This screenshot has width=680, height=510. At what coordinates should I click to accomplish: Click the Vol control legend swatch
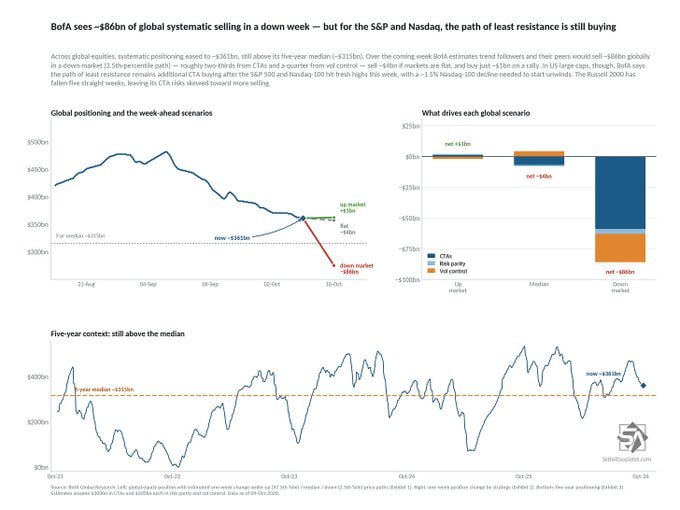pyautogui.click(x=431, y=271)
